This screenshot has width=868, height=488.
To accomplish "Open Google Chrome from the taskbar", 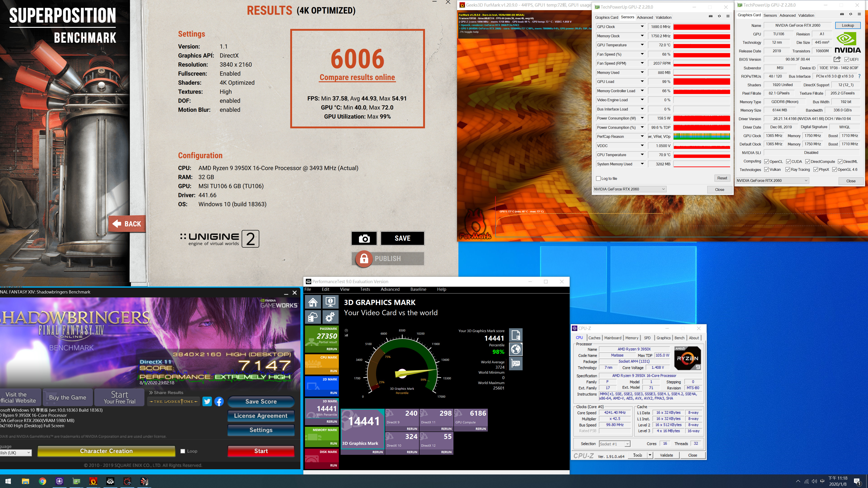I will pos(42,481).
